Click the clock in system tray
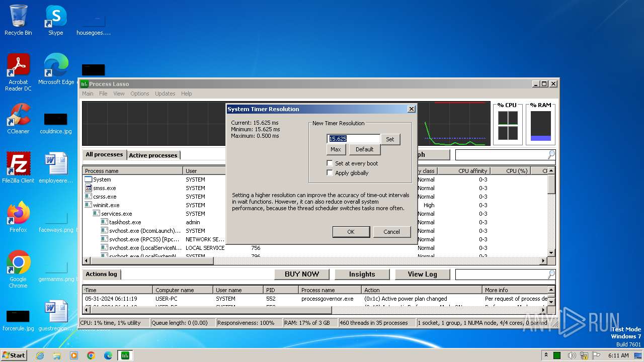The width and height of the screenshot is (644, 362). click(618, 355)
